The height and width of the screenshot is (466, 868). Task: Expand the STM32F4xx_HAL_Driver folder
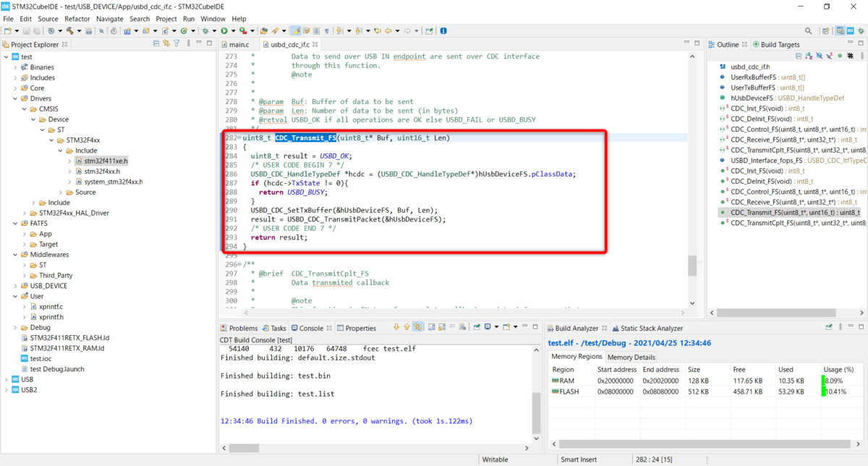25,213
